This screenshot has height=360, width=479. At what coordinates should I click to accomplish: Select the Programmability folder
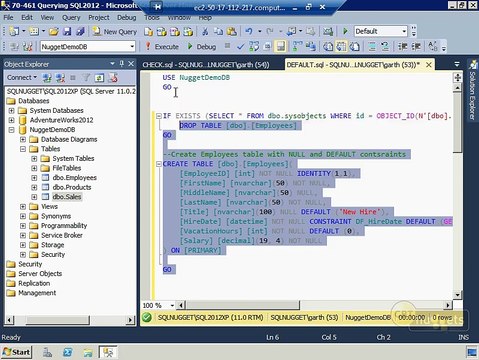click(x=64, y=226)
